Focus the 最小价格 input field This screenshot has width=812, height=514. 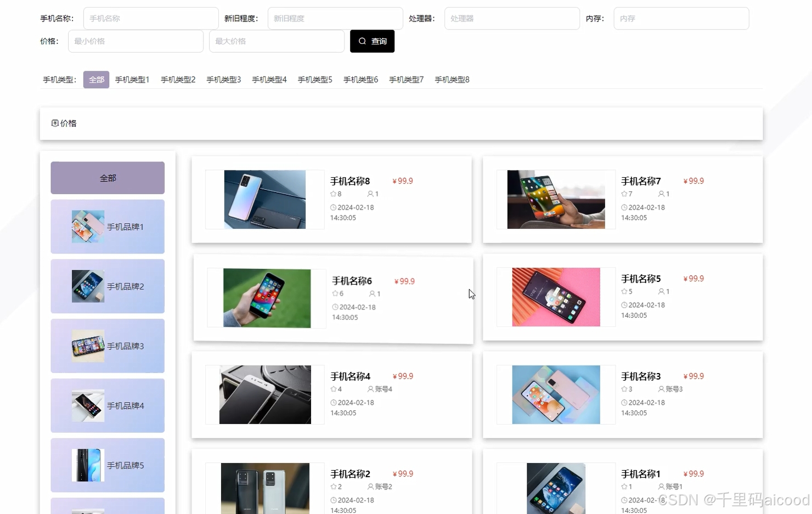click(x=136, y=41)
